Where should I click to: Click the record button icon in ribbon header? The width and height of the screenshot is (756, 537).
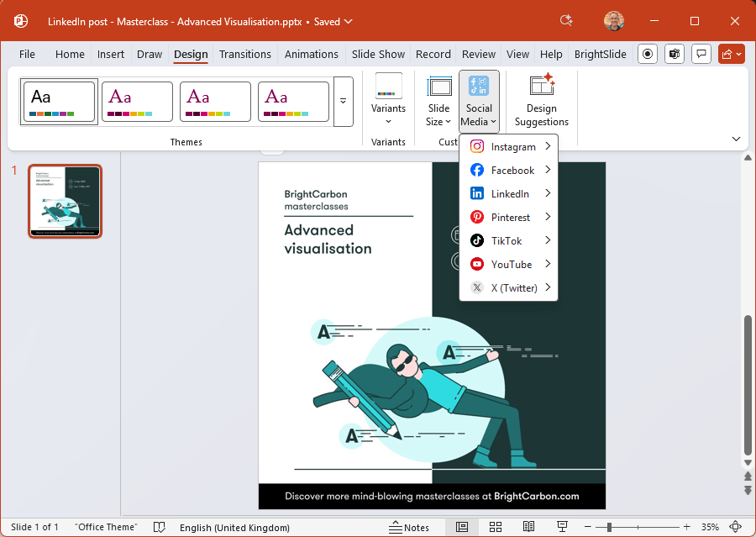pos(648,54)
